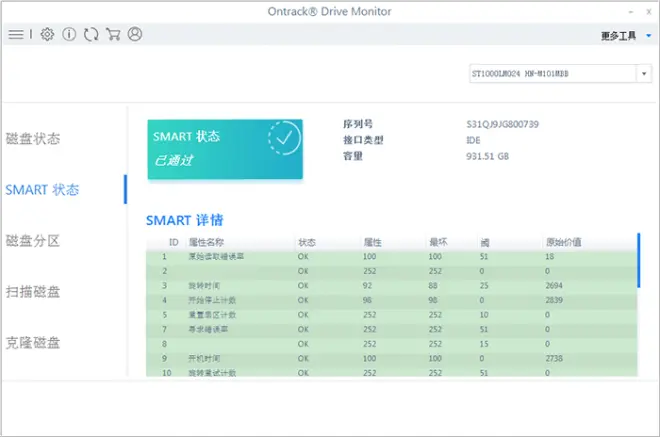This screenshot has width=660, height=437.
Task: Click the SMART table scrollbar thumb
Action: [639, 260]
